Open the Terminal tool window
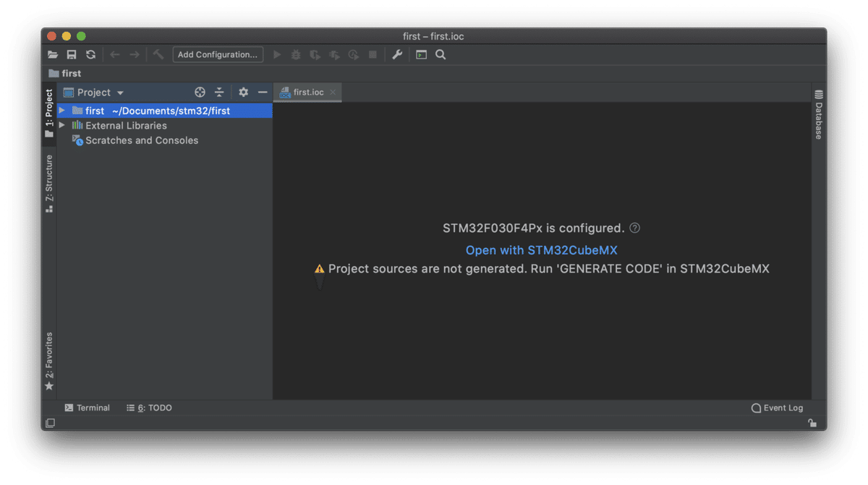This screenshot has height=485, width=868. [x=87, y=408]
